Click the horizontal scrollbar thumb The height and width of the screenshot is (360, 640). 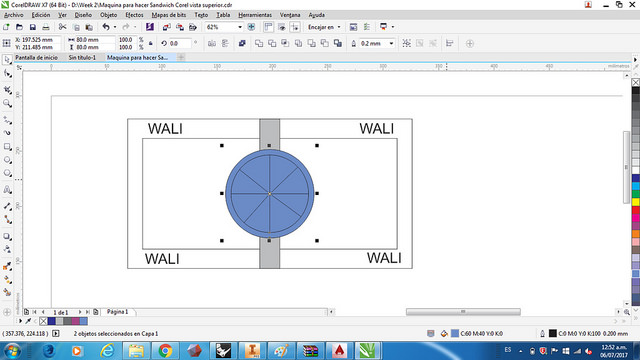click(463, 312)
